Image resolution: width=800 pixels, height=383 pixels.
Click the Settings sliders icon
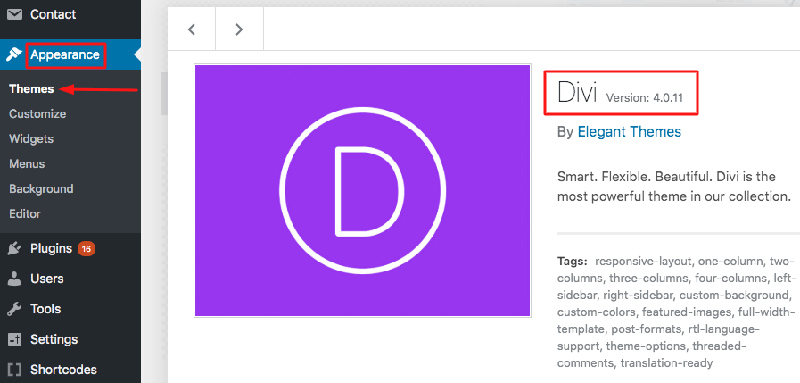[x=14, y=340]
